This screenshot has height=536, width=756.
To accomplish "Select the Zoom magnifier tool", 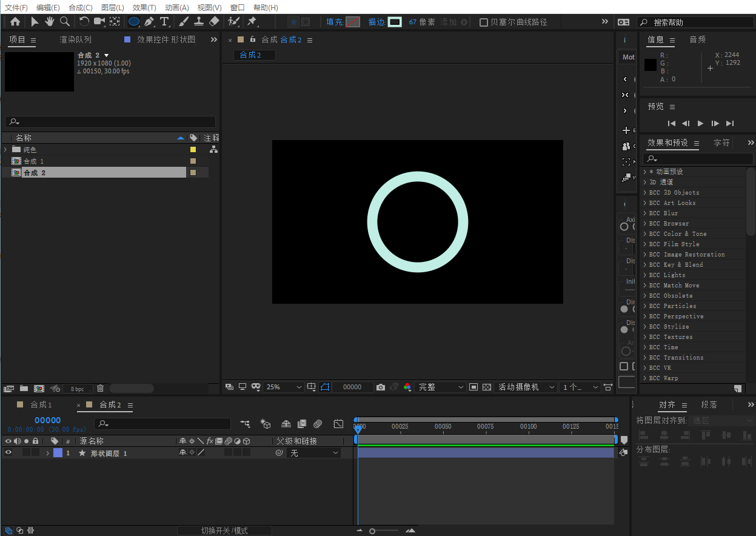I will [x=64, y=22].
